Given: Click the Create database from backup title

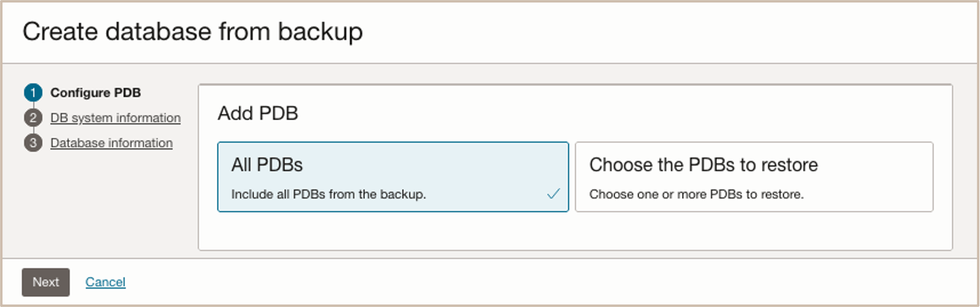Looking at the screenshot, I should [x=193, y=32].
